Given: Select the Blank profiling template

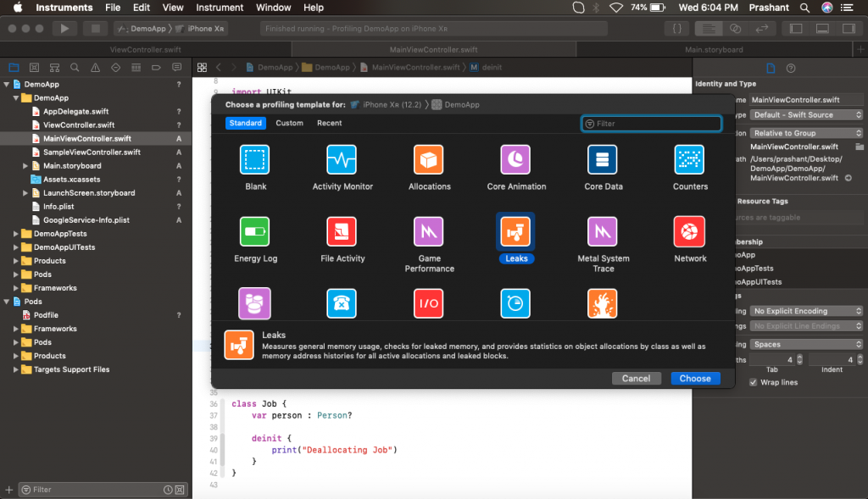Looking at the screenshot, I should [x=254, y=160].
